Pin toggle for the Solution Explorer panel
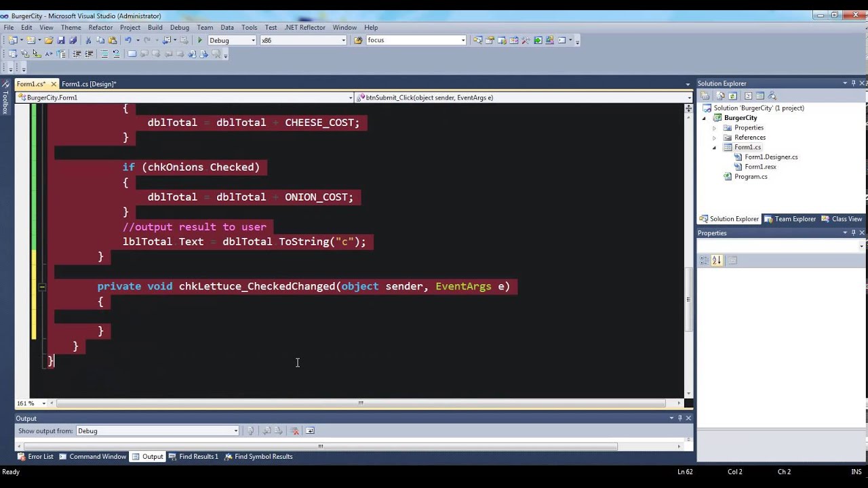Viewport: 868px width, 488px height. tap(853, 83)
